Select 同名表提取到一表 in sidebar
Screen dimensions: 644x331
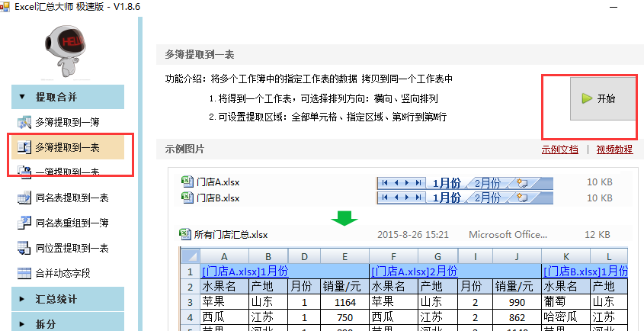[x=68, y=198]
